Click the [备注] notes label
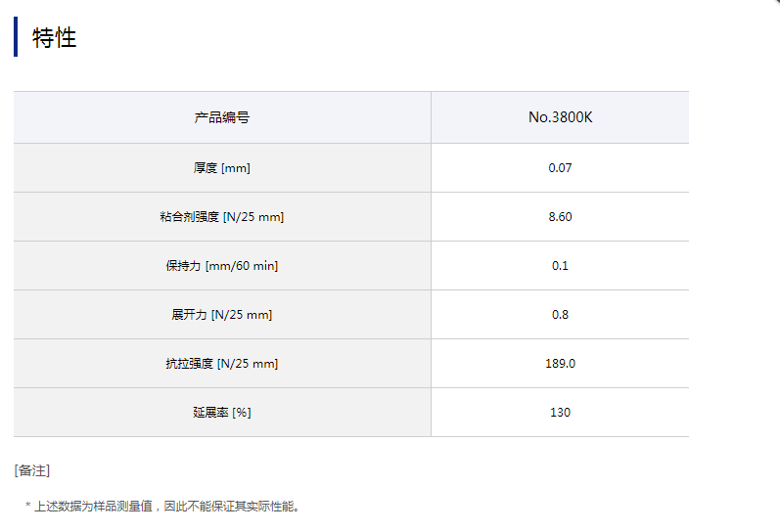The width and height of the screenshot is (780, 532). click(x=32, y=471)
